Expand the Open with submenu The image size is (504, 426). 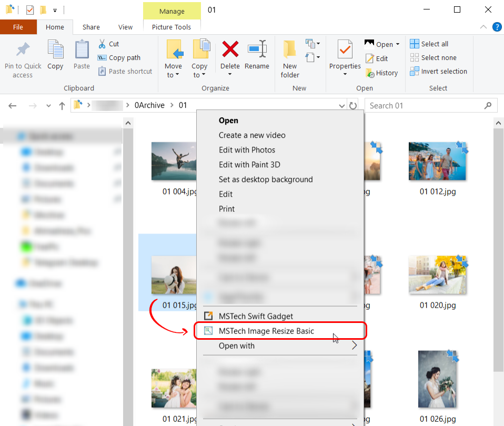tap(354, 346)
